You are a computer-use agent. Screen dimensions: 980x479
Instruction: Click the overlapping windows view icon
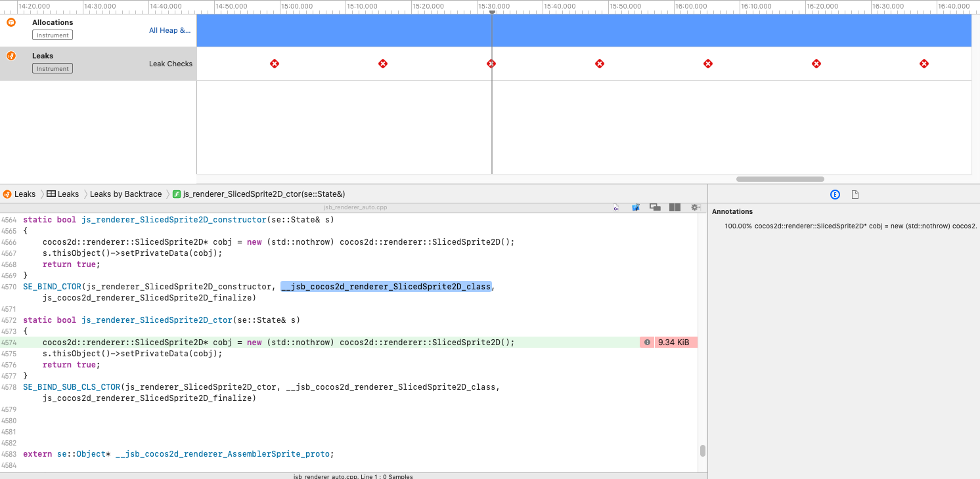tap(655, 207)
